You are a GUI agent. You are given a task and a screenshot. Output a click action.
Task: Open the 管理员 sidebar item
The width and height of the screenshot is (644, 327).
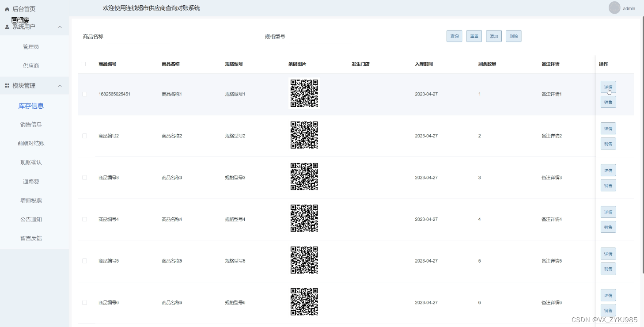pyautogui.click(x=31, y=47)
